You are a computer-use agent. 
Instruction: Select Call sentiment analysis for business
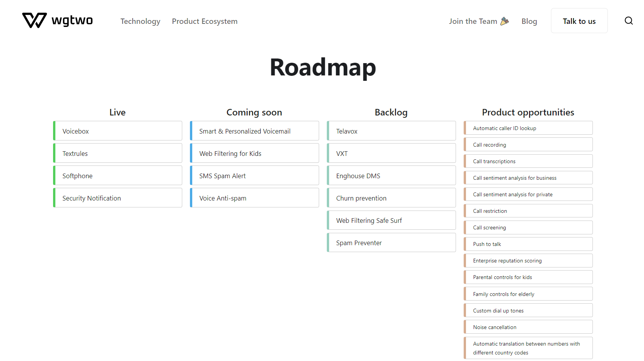tap(528, 177)
